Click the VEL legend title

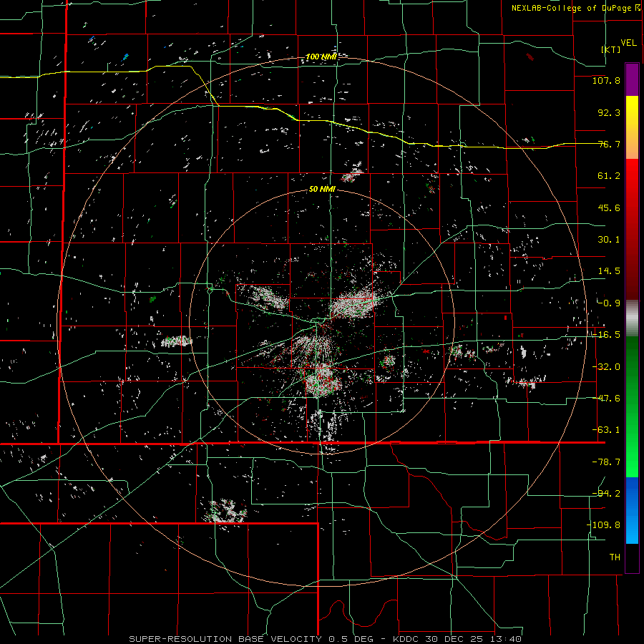tap(628, 42)
